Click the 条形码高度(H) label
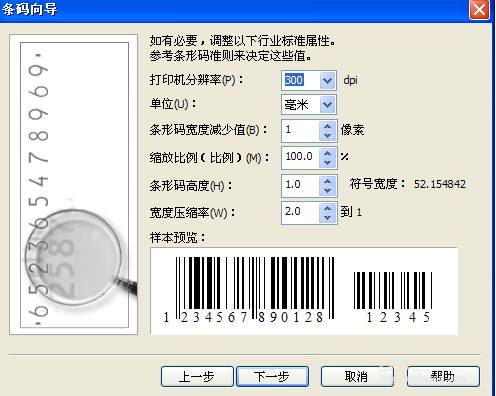 click(x=191, y=186)
